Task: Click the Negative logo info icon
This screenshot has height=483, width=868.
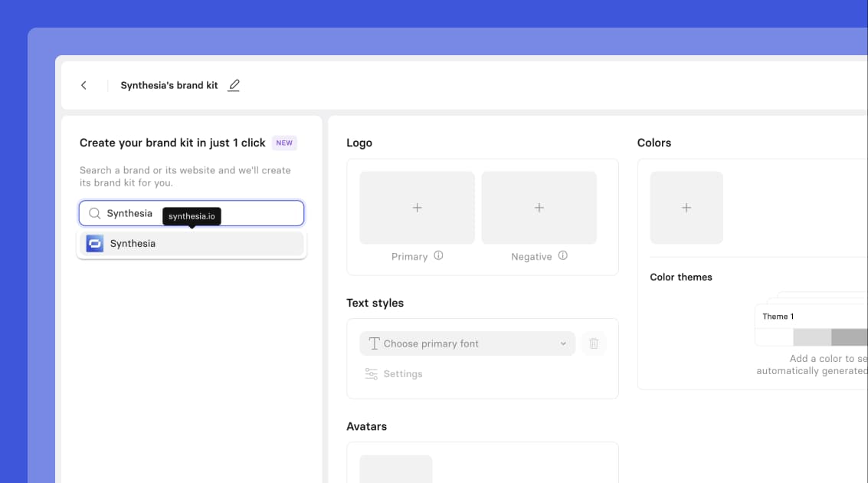Action: point(563,255)
